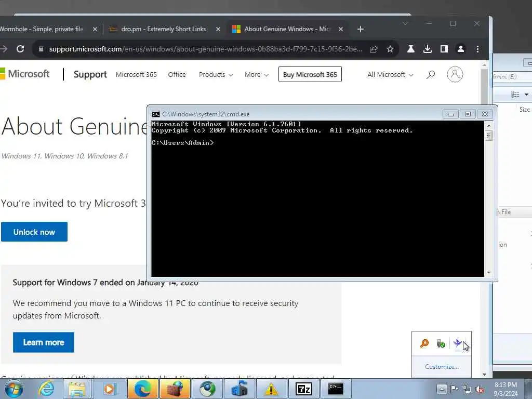Share this page from the address bar
The width and height of the screenshot is (532, 399).
point(374,49)
